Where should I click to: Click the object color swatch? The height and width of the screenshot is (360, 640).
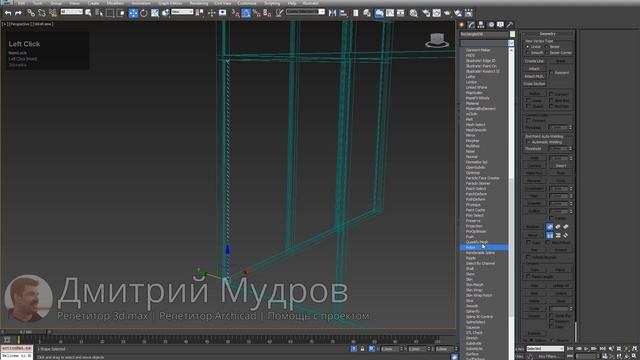click(x=512, y=34)
